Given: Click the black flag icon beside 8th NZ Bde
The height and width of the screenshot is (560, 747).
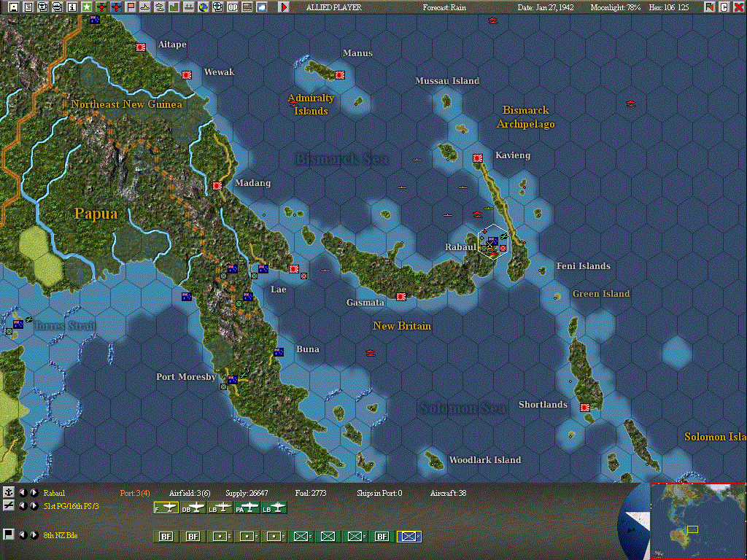Looking at the screenshot, I should [x=8, y=534].
